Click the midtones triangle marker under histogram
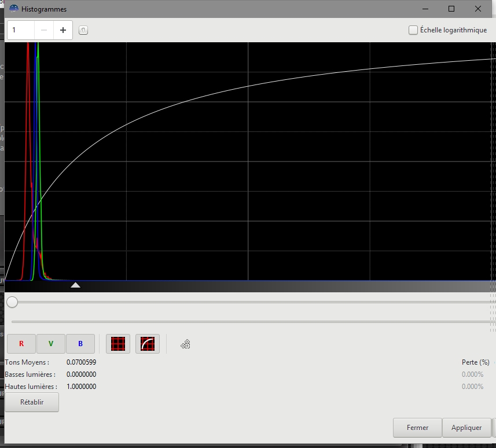This screenshot has width=496, height=448. 75,285
